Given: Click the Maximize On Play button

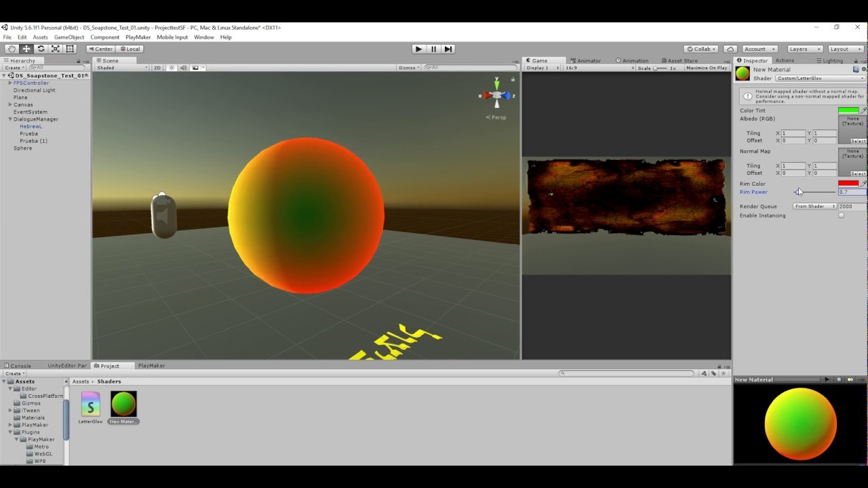Looking at the screenshot, I should (706, 68).
